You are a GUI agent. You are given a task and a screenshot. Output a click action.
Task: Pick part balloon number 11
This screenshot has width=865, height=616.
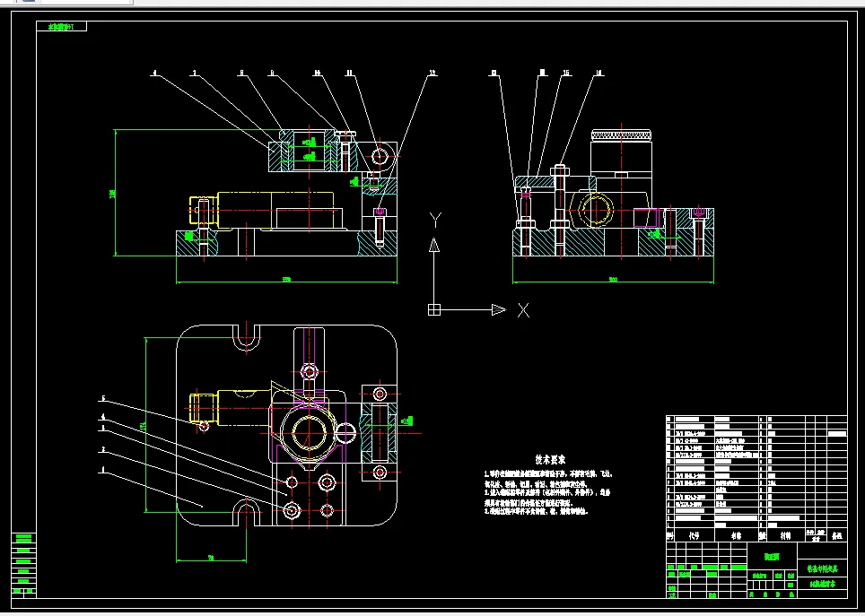(x=349, y=73)
